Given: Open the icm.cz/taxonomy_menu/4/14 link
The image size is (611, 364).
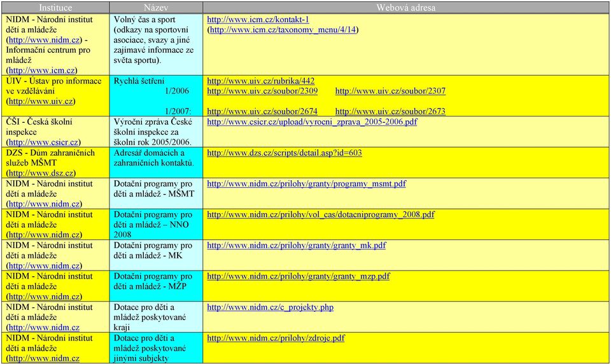Looking at the screenshot, I should [x=283, y=30].
